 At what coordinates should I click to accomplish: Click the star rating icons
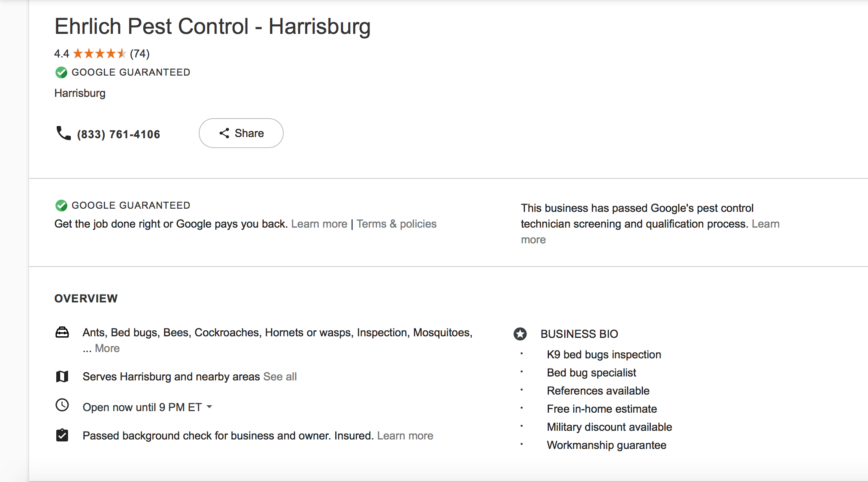99,53
